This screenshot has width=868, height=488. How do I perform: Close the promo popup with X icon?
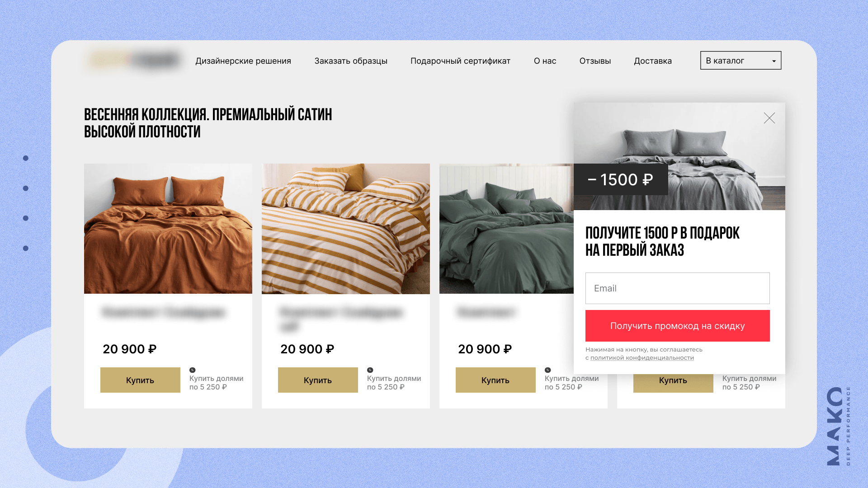769,118
